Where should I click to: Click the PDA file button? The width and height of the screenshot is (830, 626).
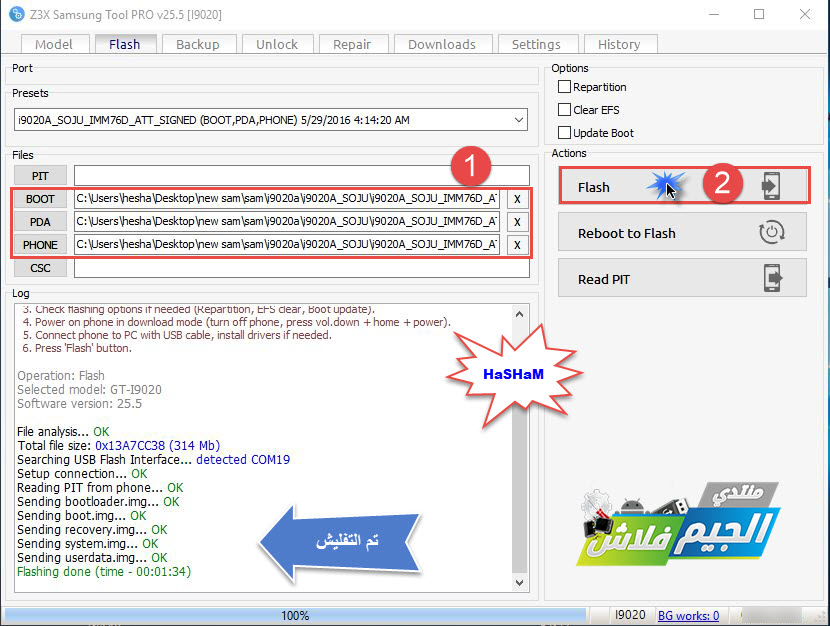pyautogui.click(x=40, y=222)
